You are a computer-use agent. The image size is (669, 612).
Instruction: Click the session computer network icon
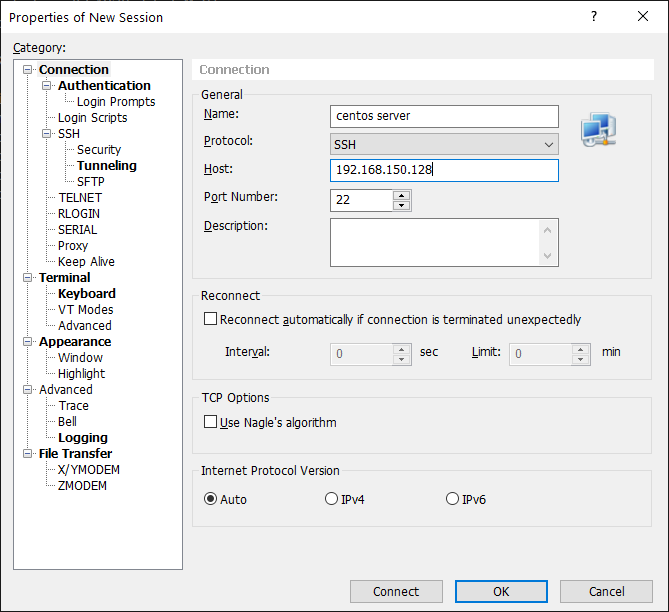coord(599,130)
